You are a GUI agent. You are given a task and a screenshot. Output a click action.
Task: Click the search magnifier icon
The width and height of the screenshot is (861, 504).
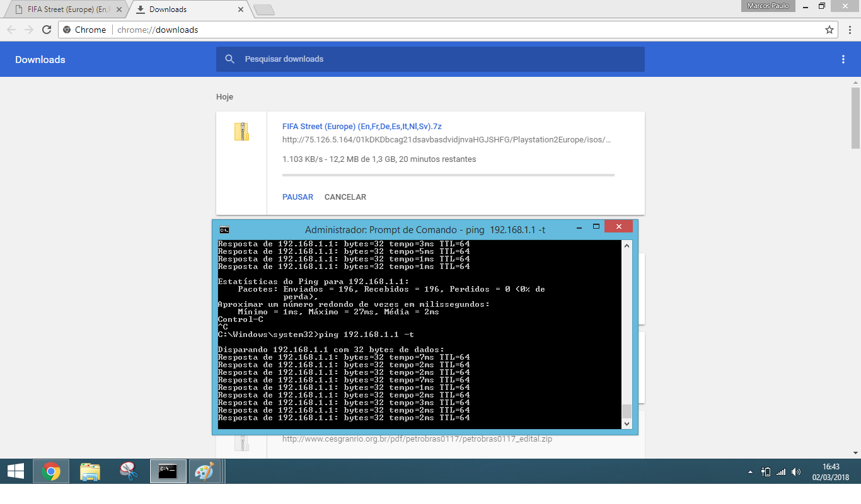230,59
